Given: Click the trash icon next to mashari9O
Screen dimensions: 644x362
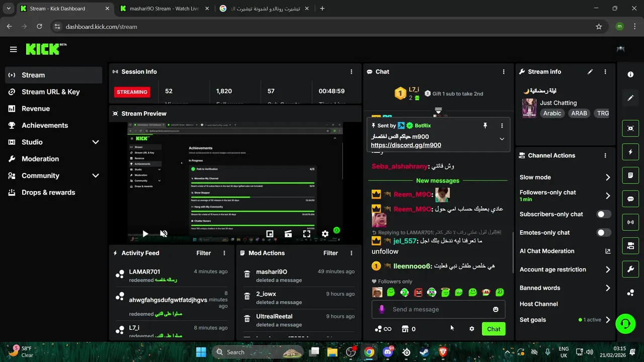Looking at the screenshot, I should [247, 275].
